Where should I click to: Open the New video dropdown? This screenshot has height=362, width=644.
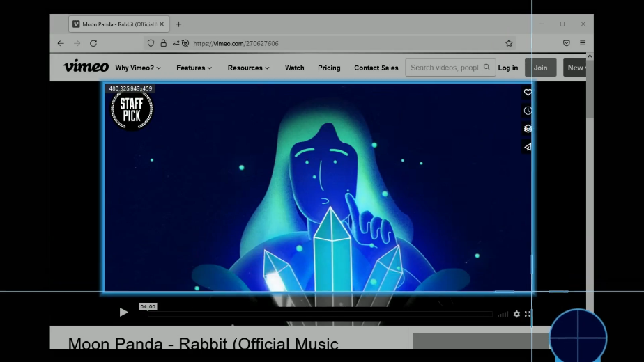pyautogui.click(x=574, y=68)
